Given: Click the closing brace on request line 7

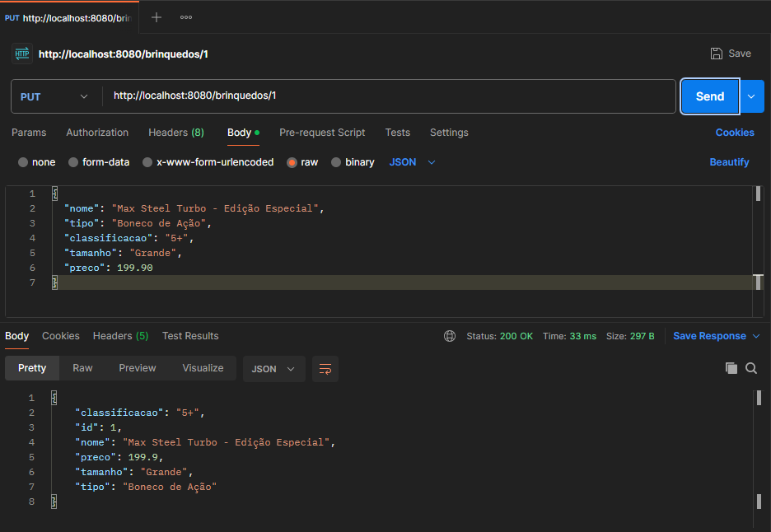Looking at the screenshot, I should tap(54, 282).
